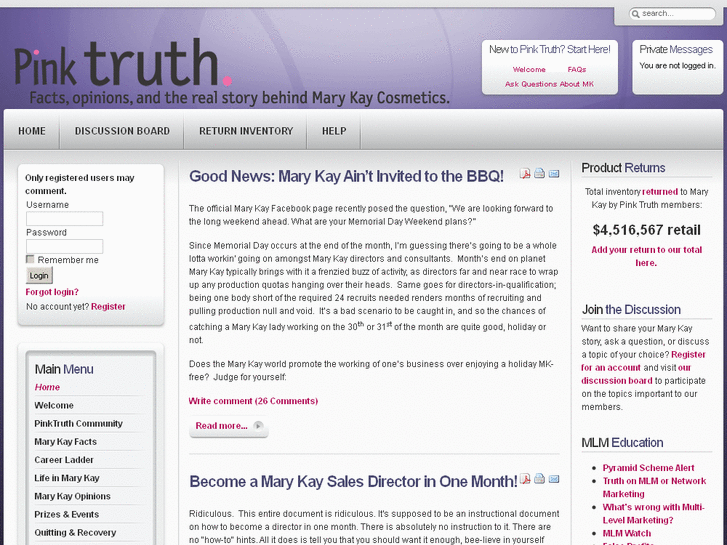727x545 pixels.
Task: Click the $4,516,567 retail total
Action: point(646,230)
